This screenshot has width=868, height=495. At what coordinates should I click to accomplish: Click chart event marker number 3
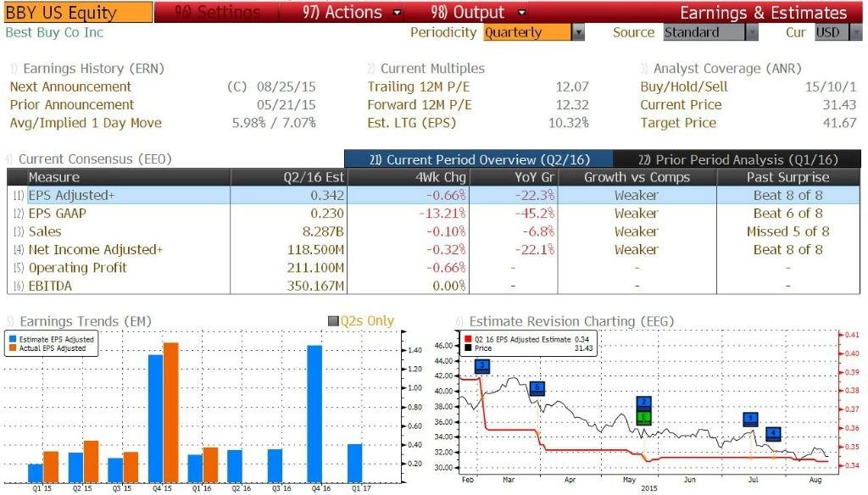(x=482, y=366)
